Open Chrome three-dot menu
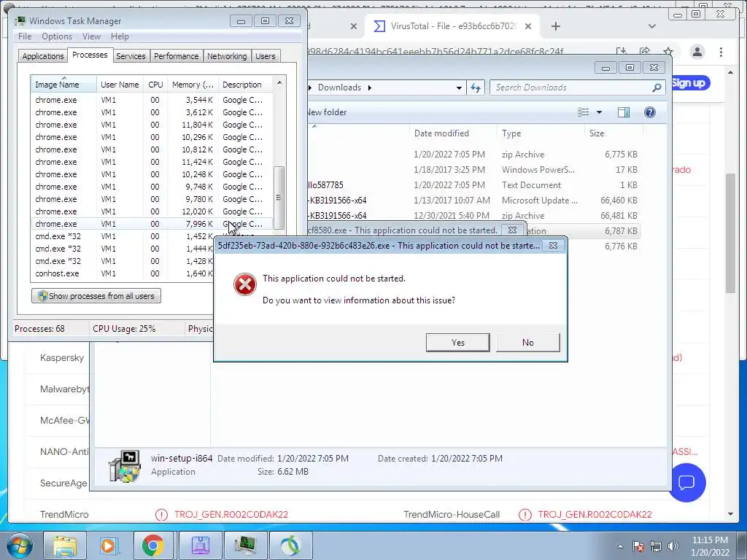747x560 pixels. tap(721, 52)
